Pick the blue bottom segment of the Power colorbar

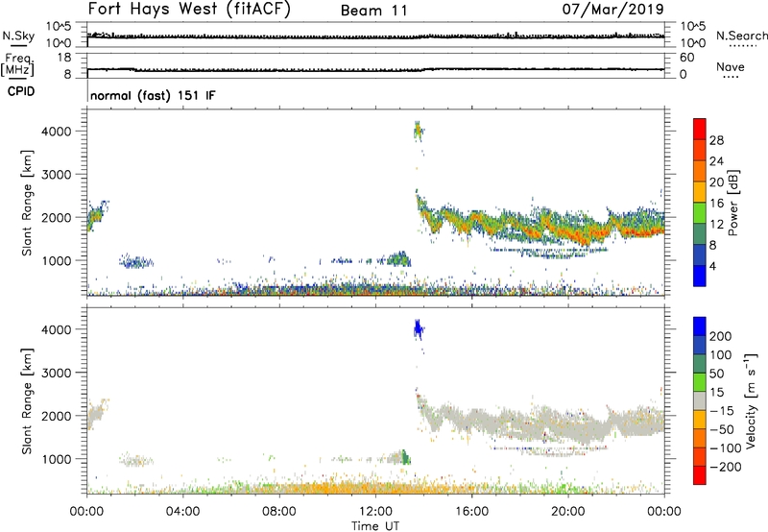(x=700, y=276)
